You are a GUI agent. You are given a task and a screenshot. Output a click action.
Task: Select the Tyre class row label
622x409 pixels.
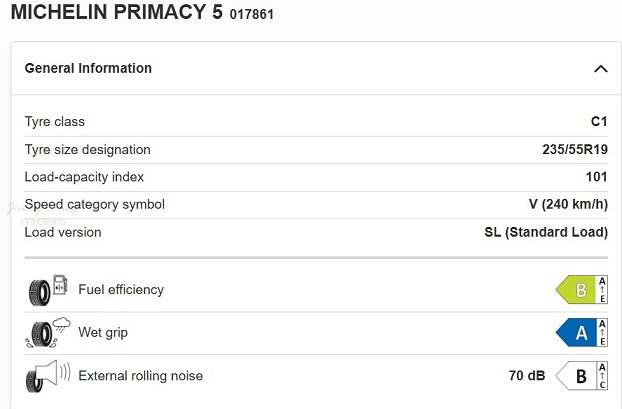click(x=55, y=122)
